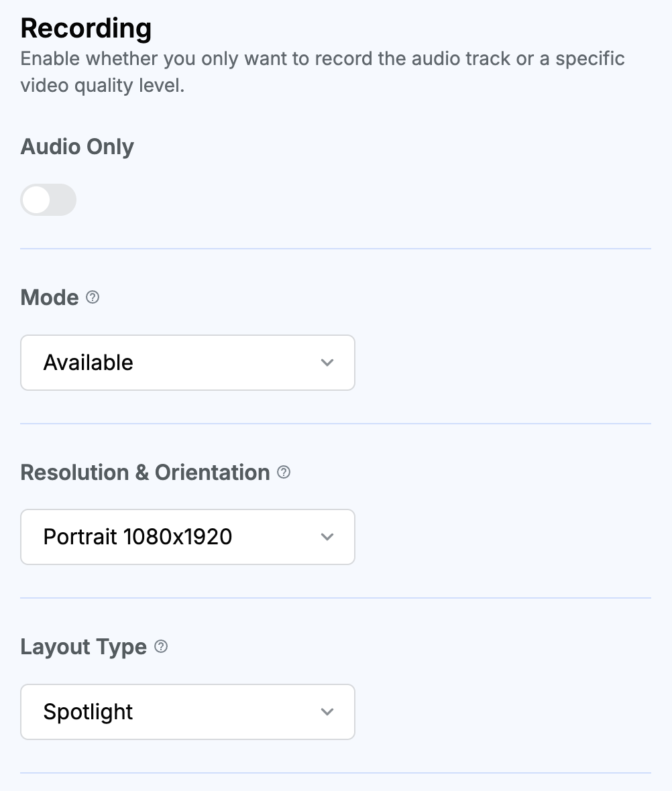The image size is (672, 791).
Task: Click the chevron inside the Resolution dropdown
Action: pyautogui.click(x=327, y=537)
